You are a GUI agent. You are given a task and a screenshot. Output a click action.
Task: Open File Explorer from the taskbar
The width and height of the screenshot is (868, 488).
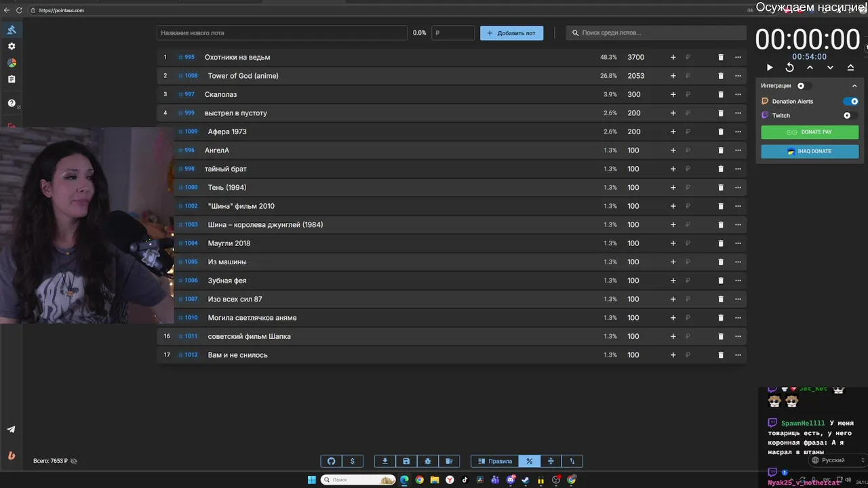tap(435, 480)
